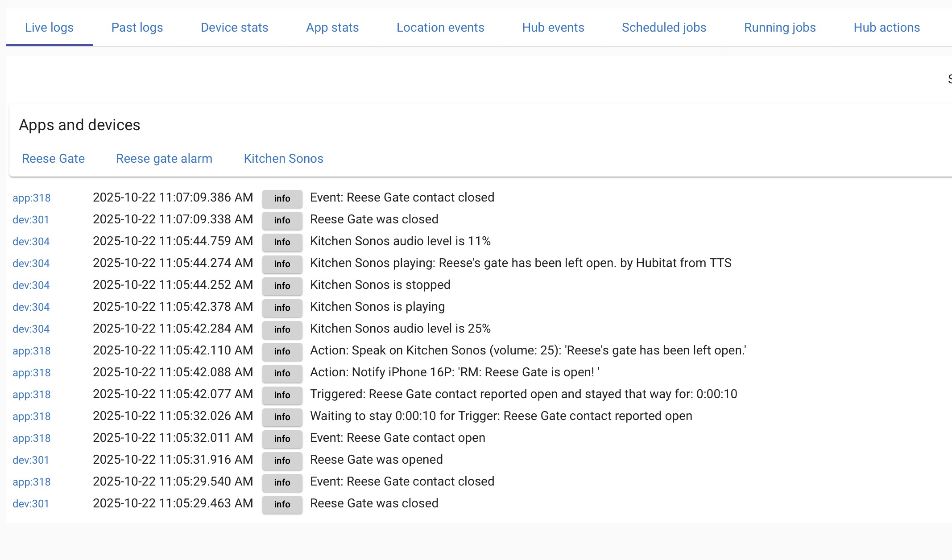Open app:318 link on topmost log row
The width and height of the screenshot is (952, 560).
(x=31, y=198)
